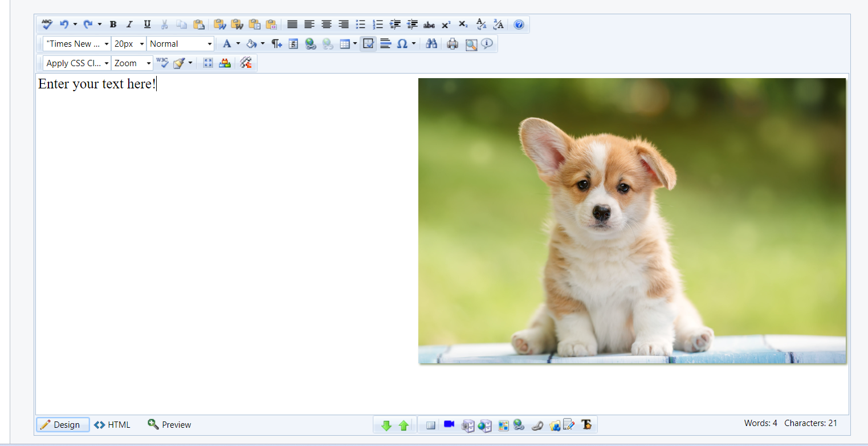Print the editor content
The width and height of the screenshot is (868, 446).
pyautogui.click(x=453, y=44)
